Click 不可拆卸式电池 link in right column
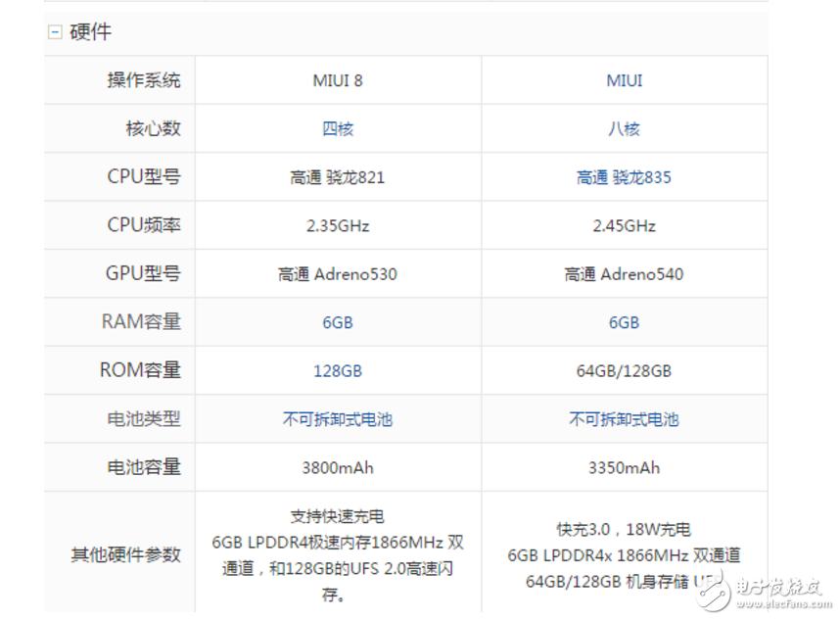This screenshot has width=840, height=620. click(624, 419)
